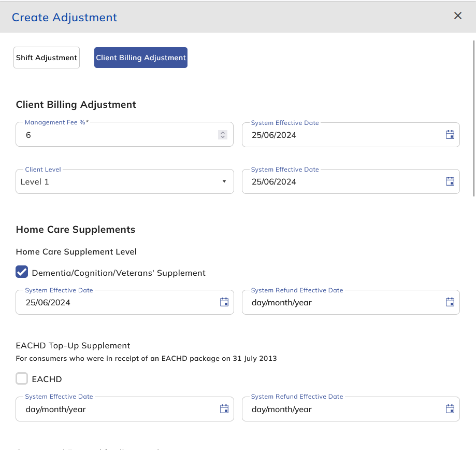Select the Client Billing Adjustment tab
The height and width of the screenshot is (465, 476).
(140, 57)
